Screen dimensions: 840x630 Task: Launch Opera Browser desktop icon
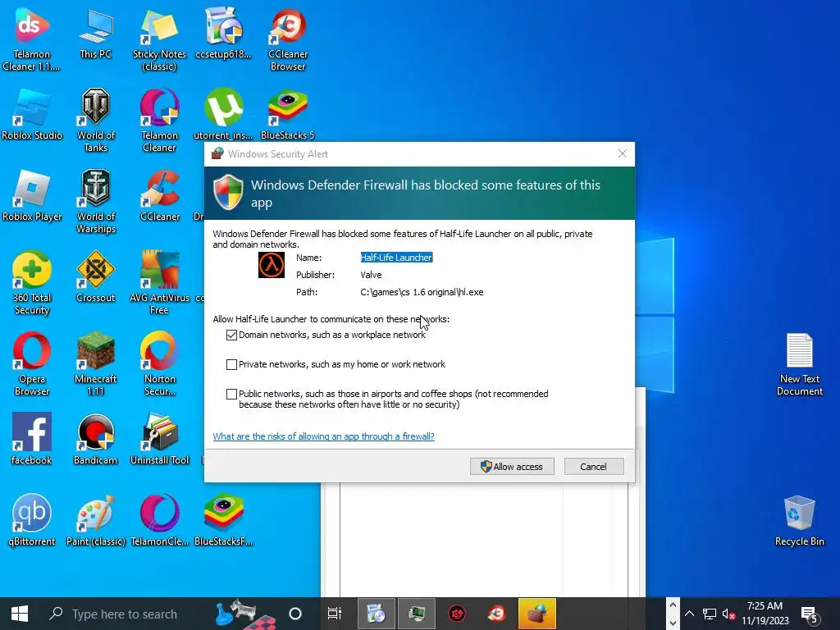pos(32,363)
